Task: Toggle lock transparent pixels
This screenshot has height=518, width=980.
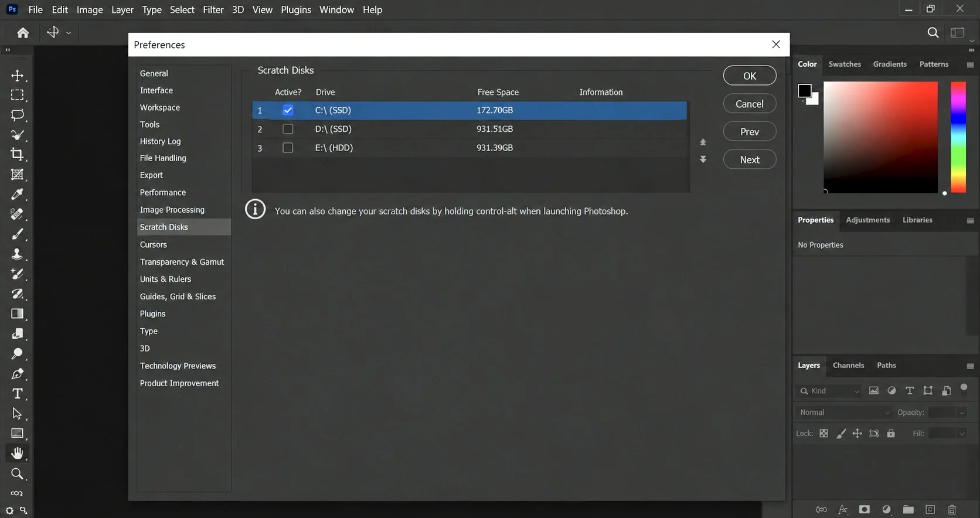Action: pyautogui.click(x=824, y=434)
